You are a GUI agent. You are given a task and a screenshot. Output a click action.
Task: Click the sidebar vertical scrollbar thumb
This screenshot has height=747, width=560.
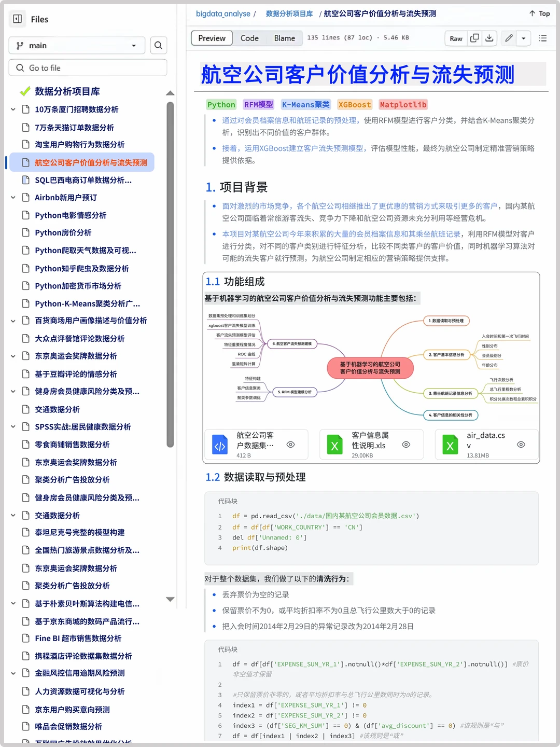click(170, 274)
